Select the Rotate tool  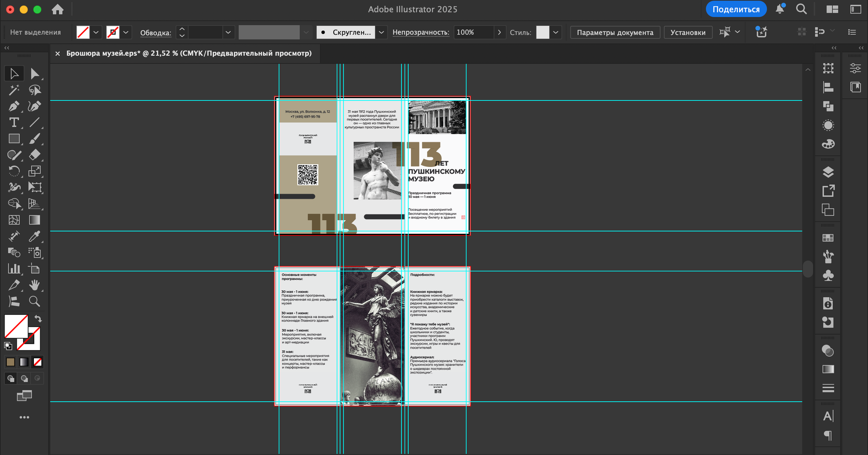click(x=14, y=171)
